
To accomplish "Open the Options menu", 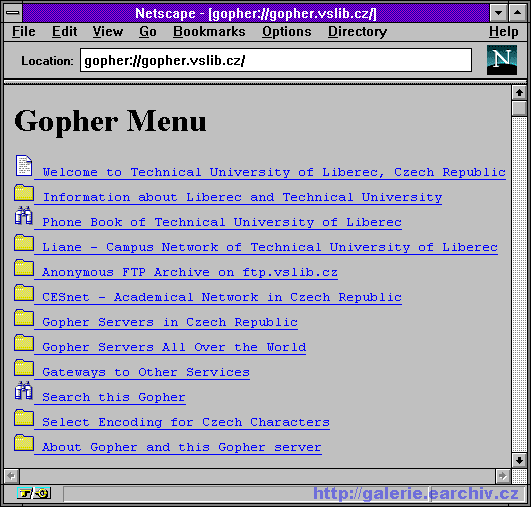I will click(286, 31).
